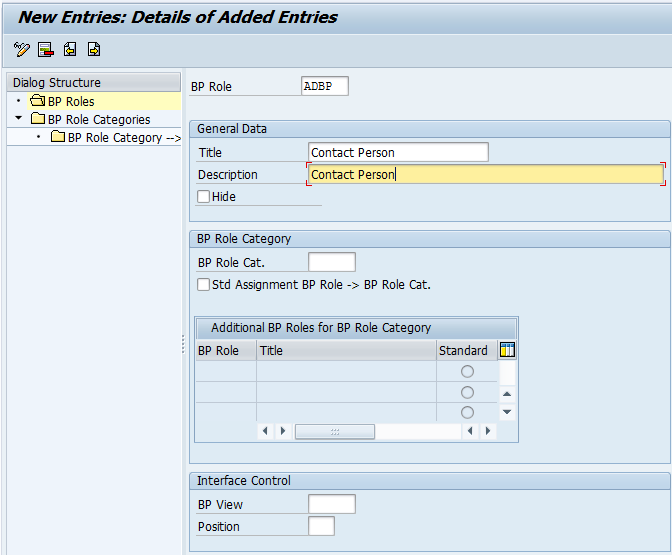Collapse the BP Role Categories tree node

tap(18, 118)
